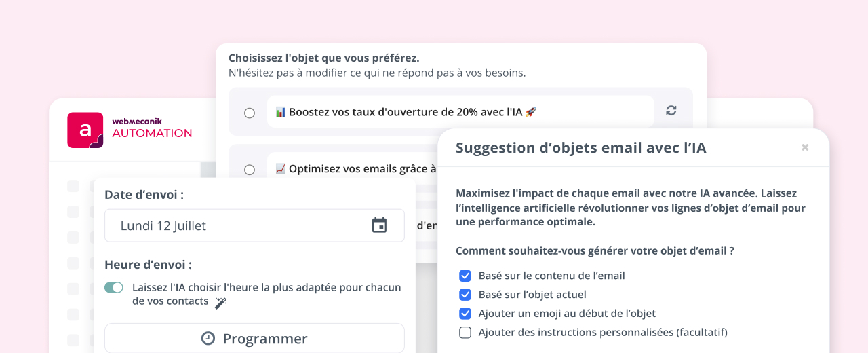Viewport: 868px width, 353px height.
Task: Close the AI subject suggestion dialog
Action: (805, 147)
